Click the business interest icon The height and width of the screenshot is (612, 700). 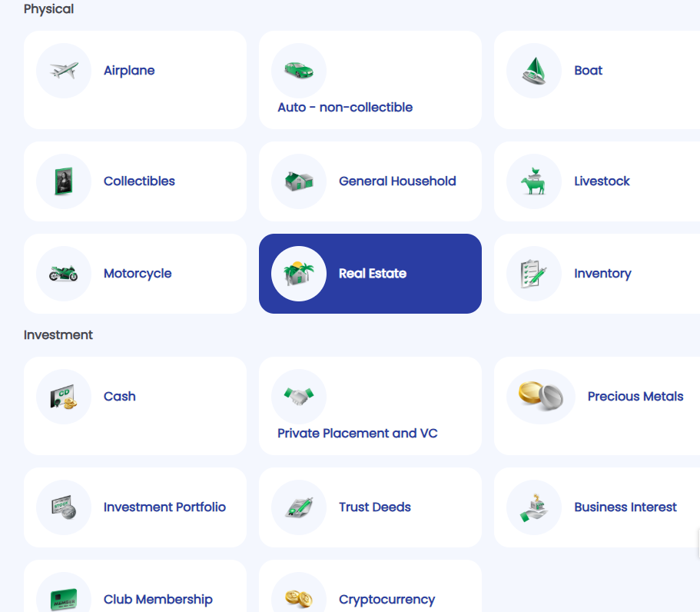[533, 507]
